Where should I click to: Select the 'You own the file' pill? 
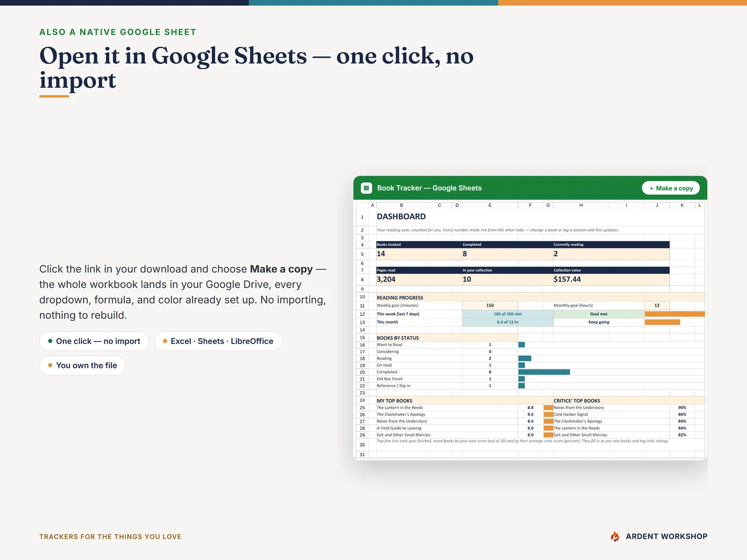83,365
